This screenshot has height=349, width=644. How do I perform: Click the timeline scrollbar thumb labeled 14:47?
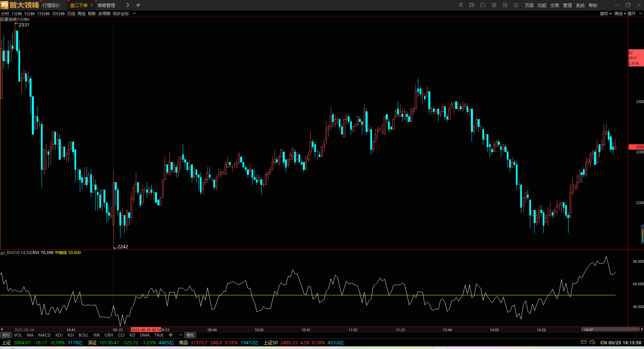[610, 330]
